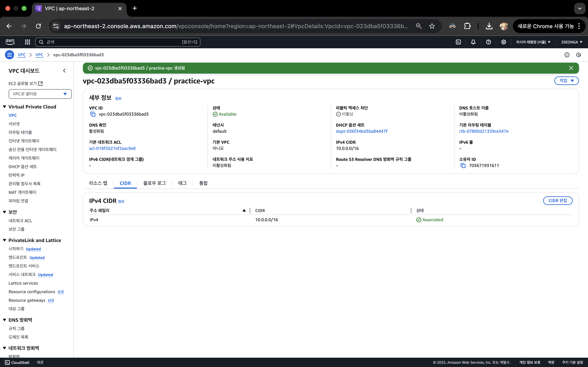
Task: Copy the owner ID 703671931611
Action: coord(463,166)
